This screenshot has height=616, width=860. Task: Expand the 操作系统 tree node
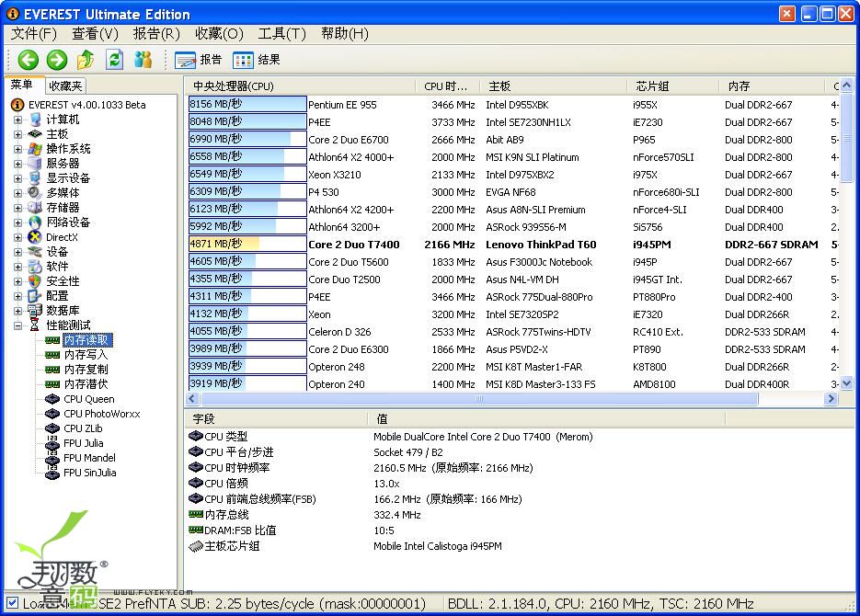(x=17, y=150)
